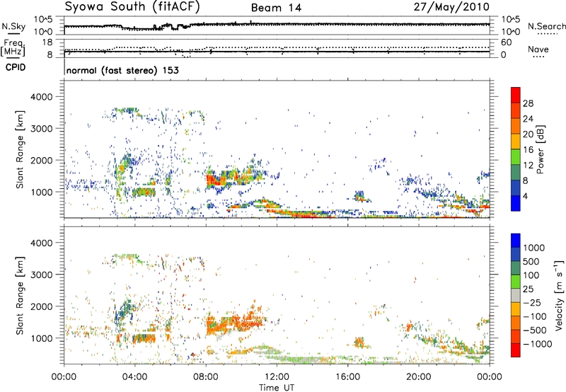The image size is (566, 392).
Task: Click the "Time UT" axis title
Action: coord(277,388)
